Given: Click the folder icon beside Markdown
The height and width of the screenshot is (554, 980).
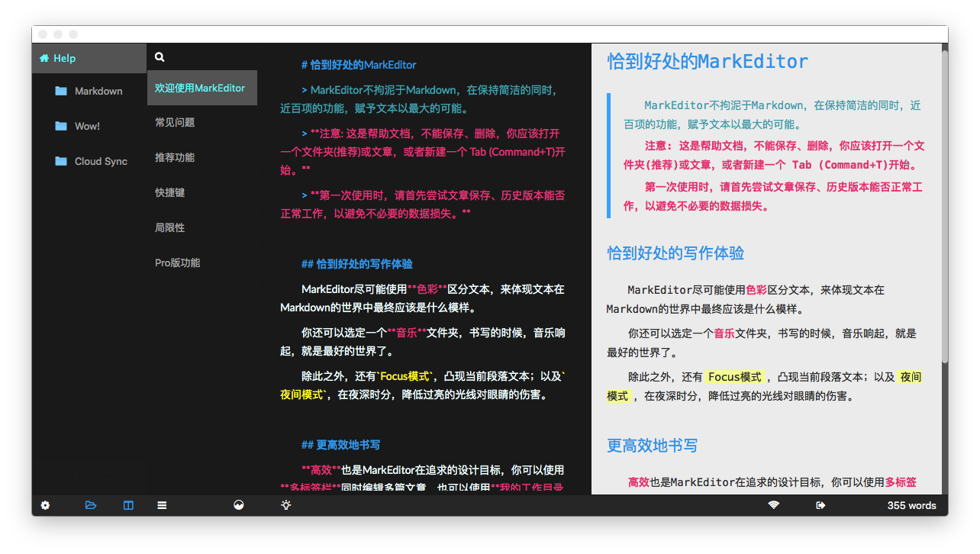Looking at the screenshot, I should pyautogui.click(x=61, y=91).
